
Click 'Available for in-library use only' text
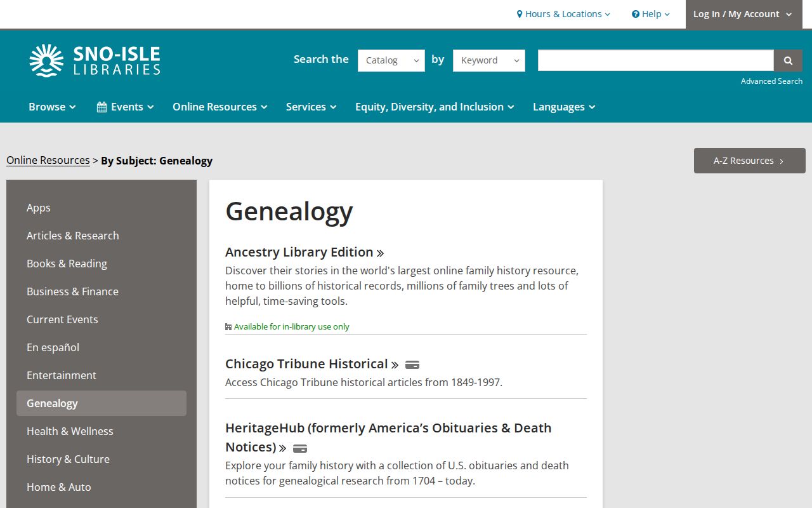[292, 327]
